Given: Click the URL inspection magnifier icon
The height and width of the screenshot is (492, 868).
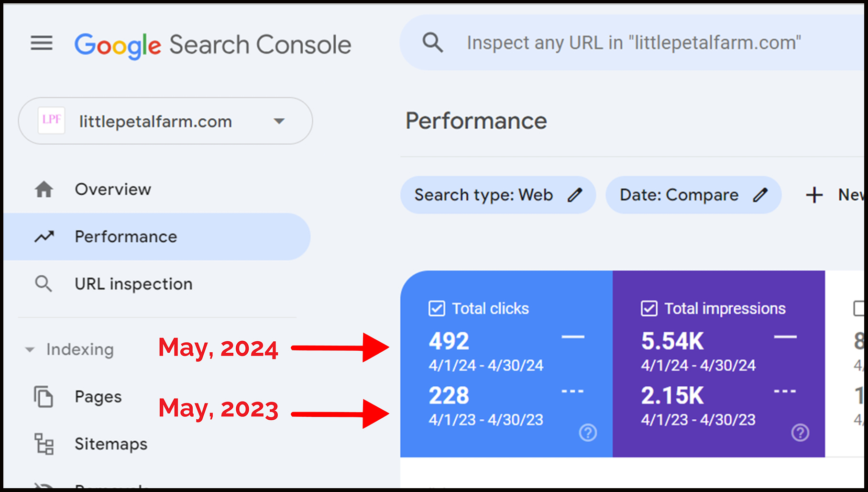Looking at the screenshot, I should [44, 284].
